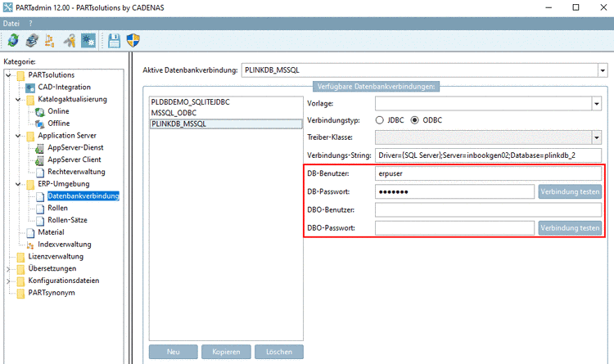Collapse the Katalogaktualisierung node
Viewport: 614px width, 364px height.
coord(18,100)
